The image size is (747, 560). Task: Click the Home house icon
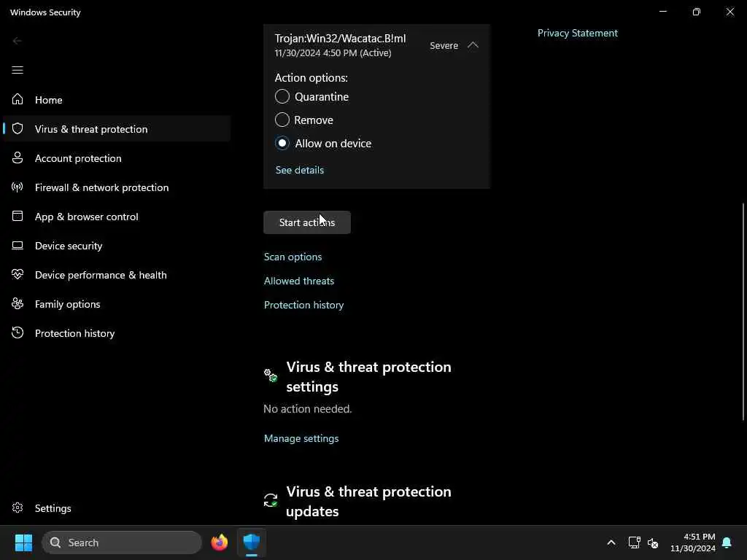pos(18,99)
